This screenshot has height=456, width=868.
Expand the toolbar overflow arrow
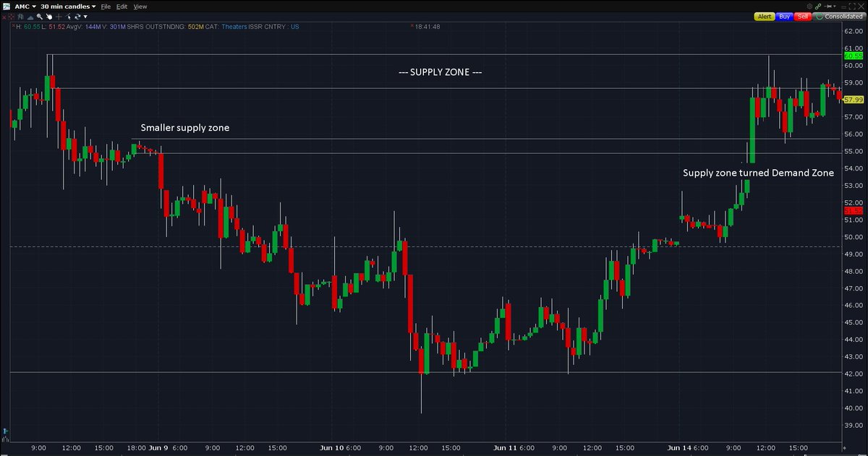[85, 17]
